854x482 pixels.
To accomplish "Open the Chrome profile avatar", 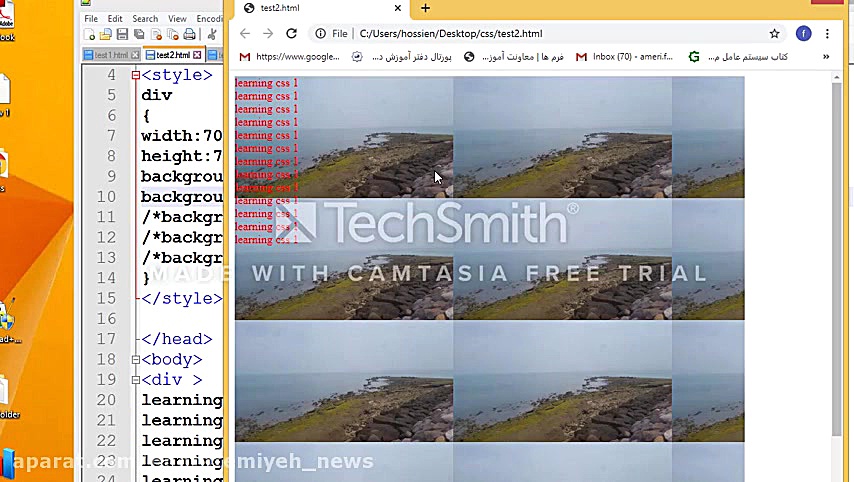I will (803, 34).
